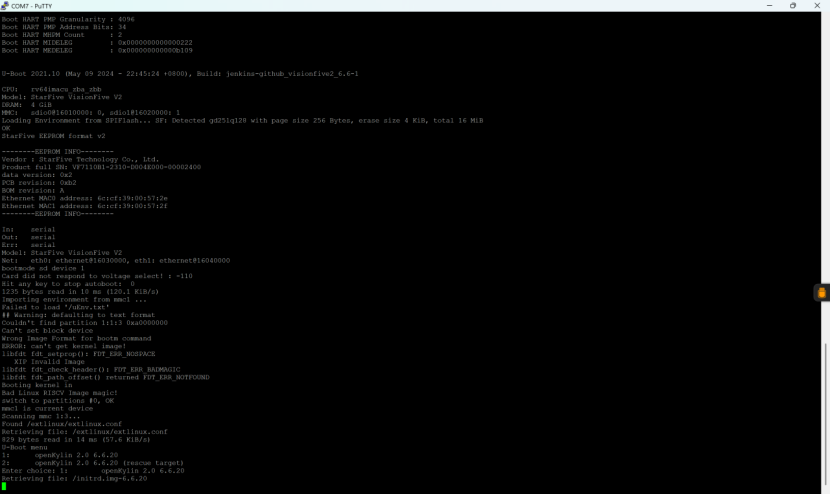Maximize the PuTTY window
This screenshot has height=494, width=830.
click(x=792, y=5)
